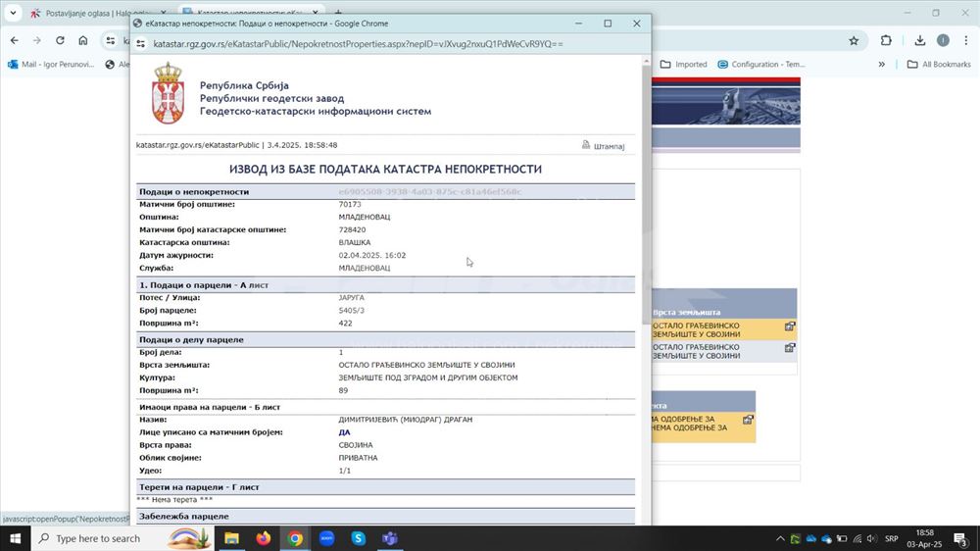Open Microsoft Teams from taskbar
Viewport: 980px width, 551px height.
coord(390,538)
